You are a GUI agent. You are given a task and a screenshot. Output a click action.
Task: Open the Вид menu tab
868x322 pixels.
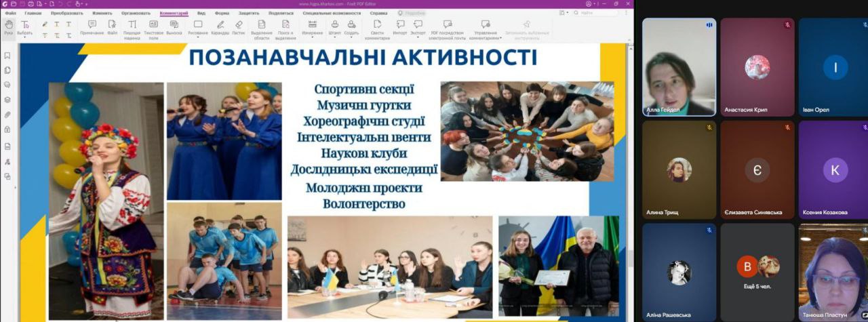pos(201,13)
